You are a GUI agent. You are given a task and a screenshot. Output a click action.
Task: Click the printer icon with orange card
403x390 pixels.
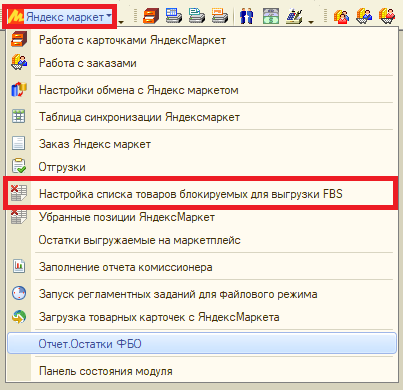click(220, 16)
